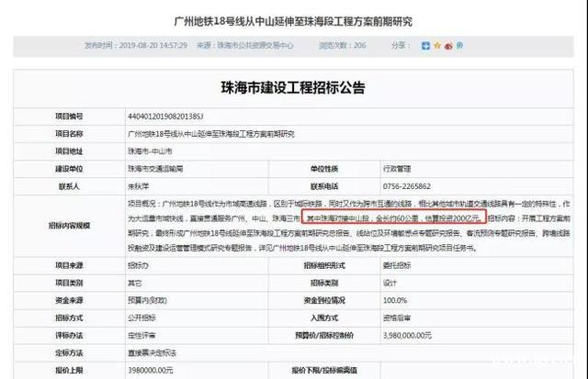Click the 项目编号 label cell
Screen dimensions: 588x379
[70, 117]
